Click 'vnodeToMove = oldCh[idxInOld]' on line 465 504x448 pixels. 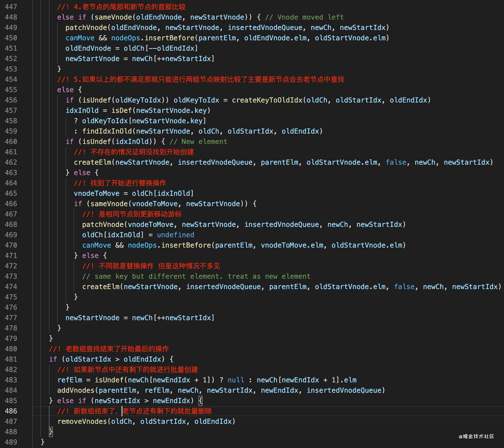click(134, 193)
